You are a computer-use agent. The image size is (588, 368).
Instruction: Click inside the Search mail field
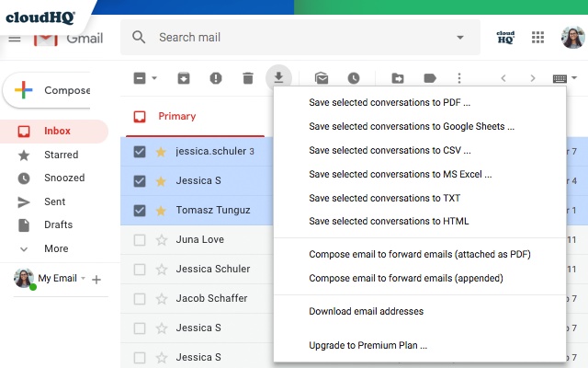pos(300,37)
